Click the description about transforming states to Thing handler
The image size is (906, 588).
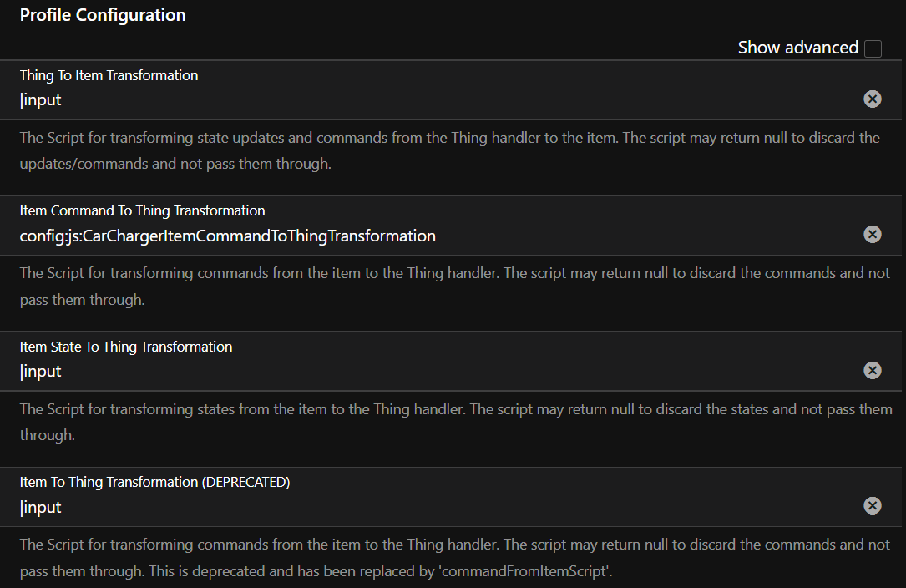tap(456, 422)
